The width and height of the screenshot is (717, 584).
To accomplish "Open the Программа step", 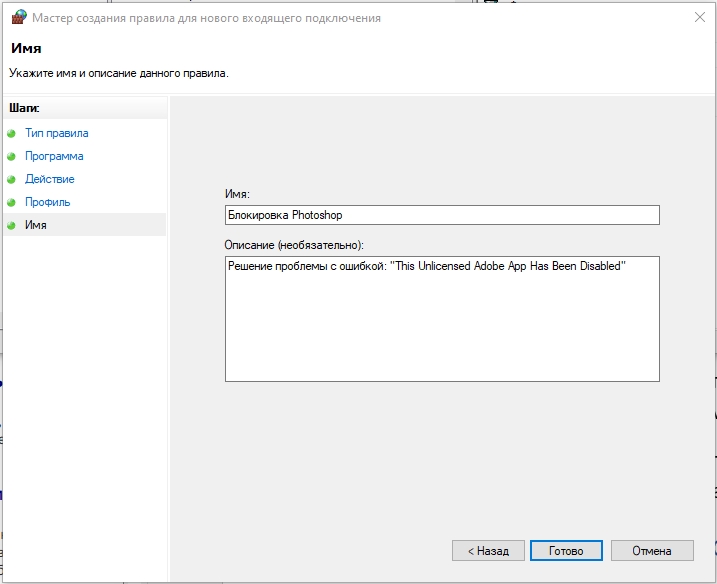I will 54,156.
